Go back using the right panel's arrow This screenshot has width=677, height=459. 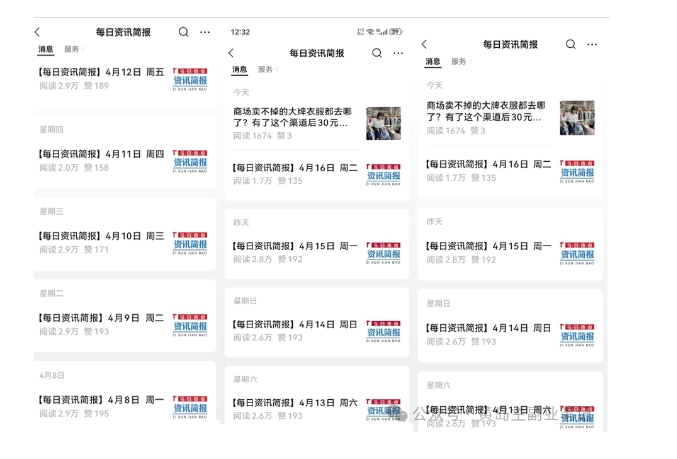pyautogui.click(x=424, y=45)
